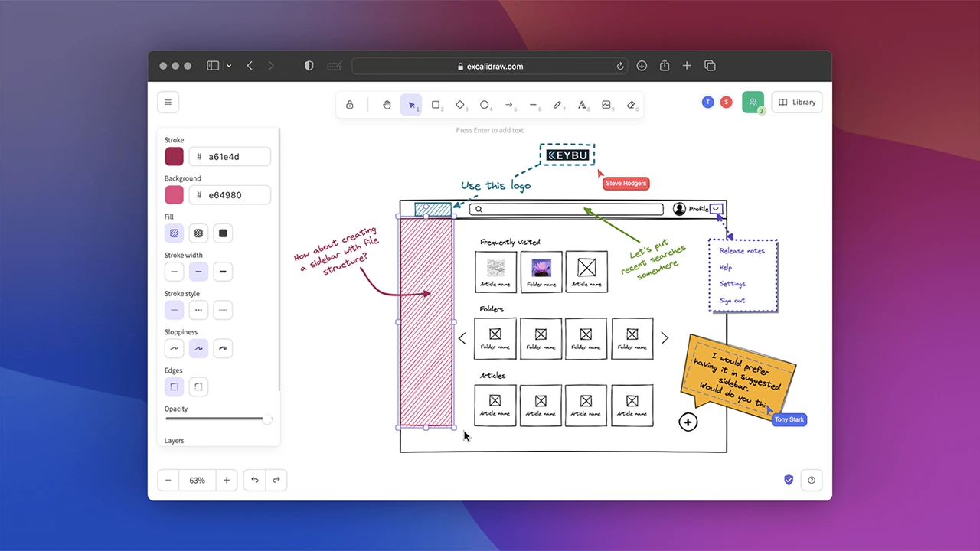Image resolution: width=980 pixels, height=551 pixels.
Task: Open the hamburger main menu
Action: pyautogui.click(x=168, y=102)
